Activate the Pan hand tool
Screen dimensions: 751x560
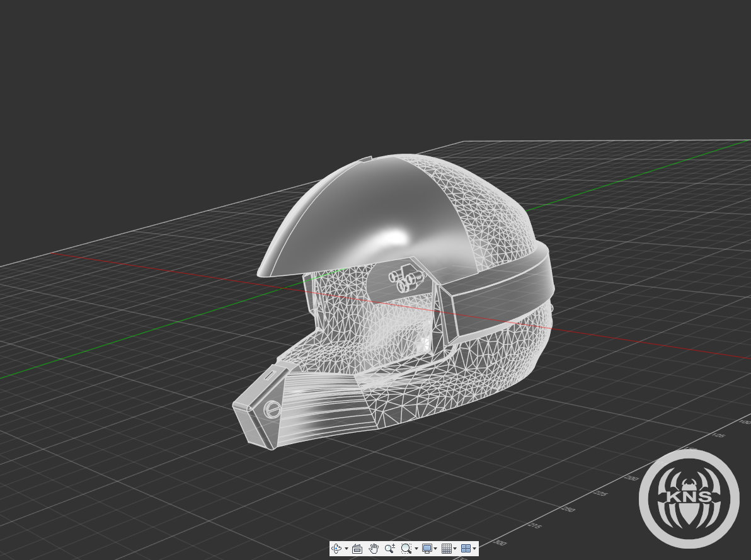point(373,549)
